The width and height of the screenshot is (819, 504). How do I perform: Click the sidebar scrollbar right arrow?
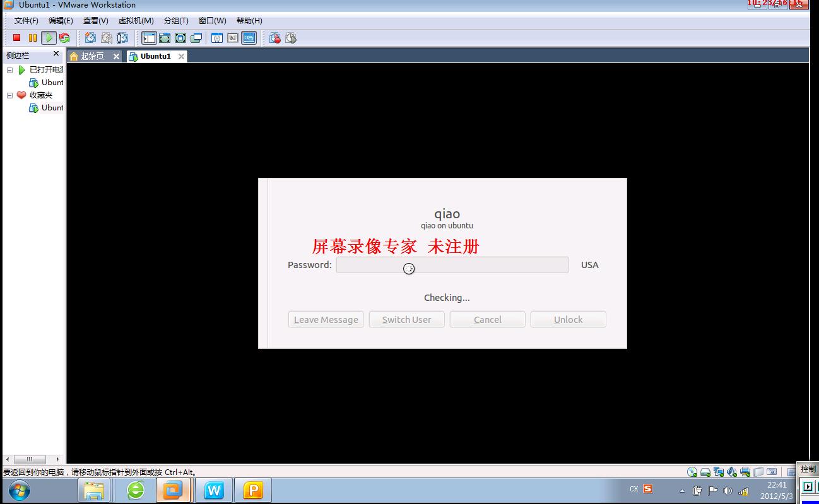click(57, 459)
